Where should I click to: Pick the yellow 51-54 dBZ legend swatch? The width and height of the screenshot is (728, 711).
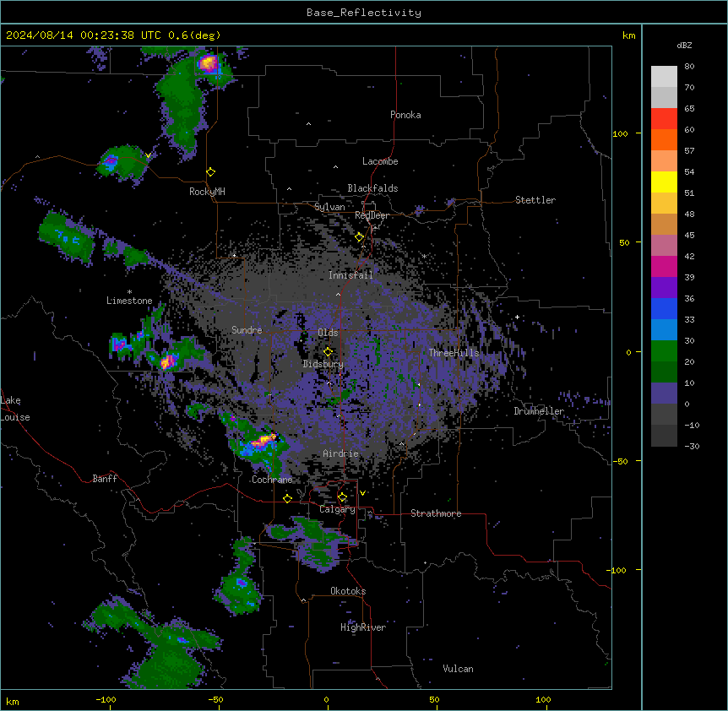[x=664, y=182]
